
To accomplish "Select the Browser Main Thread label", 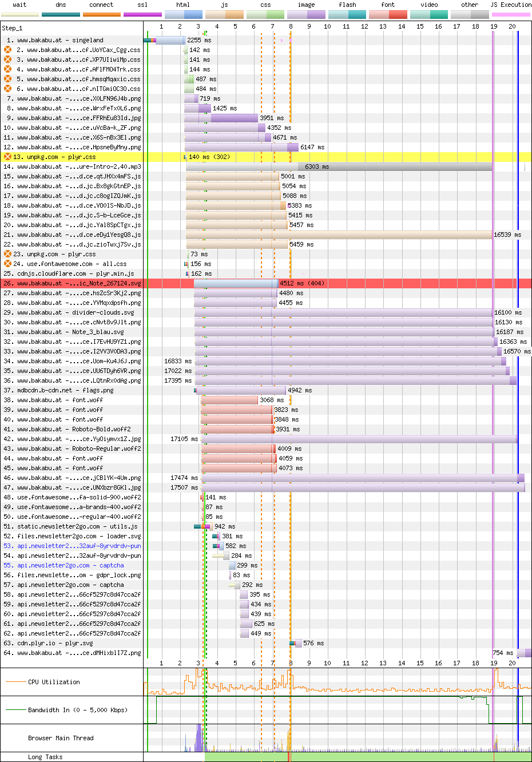I will pyautogui.click(x=61, y=738).
